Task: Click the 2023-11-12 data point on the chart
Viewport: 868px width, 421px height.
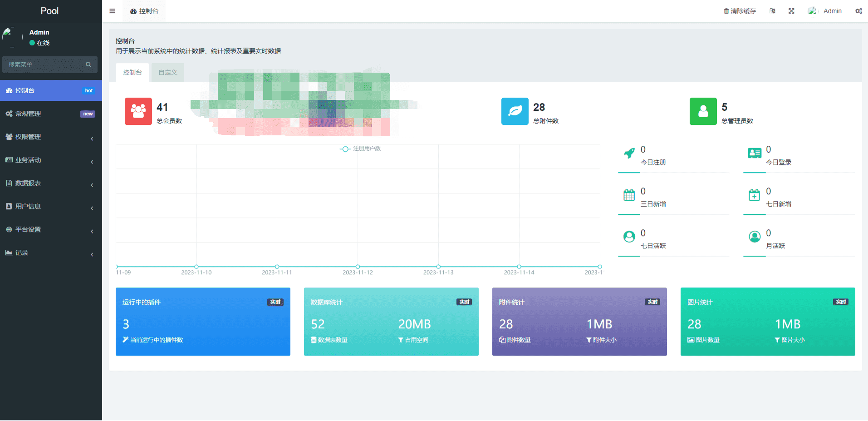Action: coord(358,267)
